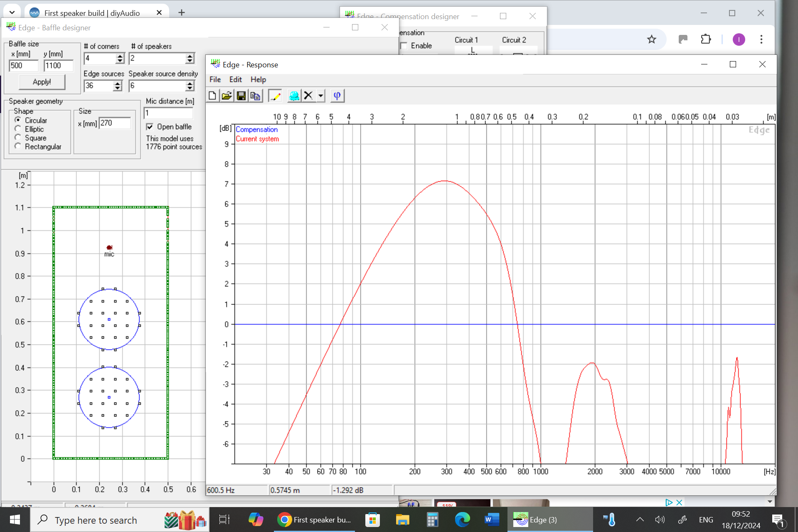This screenshot has height=532, width=798.
Task: Click the mic marker on the baffle
Action: coord(109,247)
